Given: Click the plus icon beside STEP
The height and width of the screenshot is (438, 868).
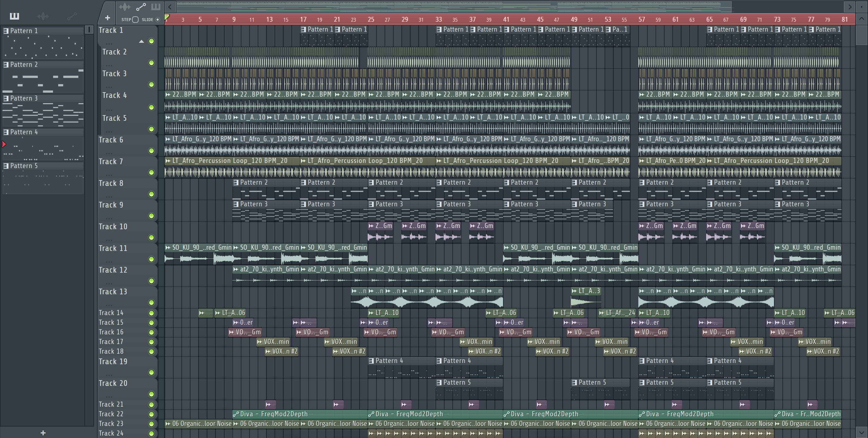Looking at the screenshot, I should pyautogui.click(x=108, y=18).
